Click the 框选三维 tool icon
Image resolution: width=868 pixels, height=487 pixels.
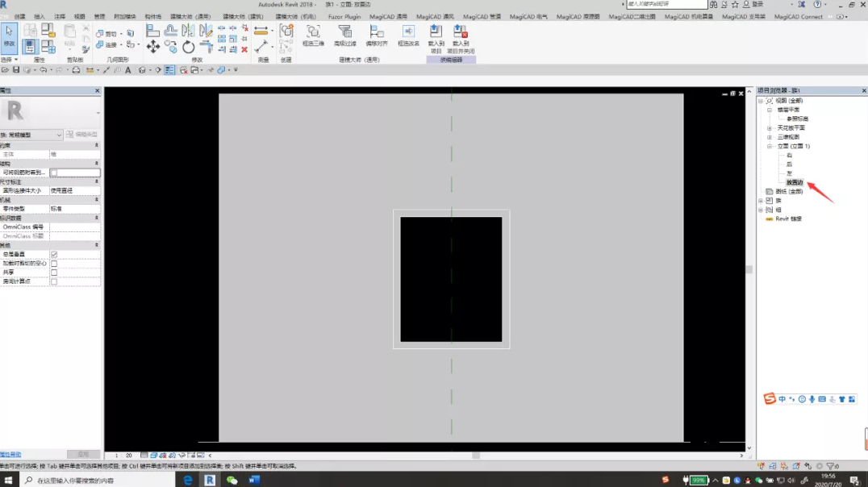pyautogui.click(x=313, y=35)
